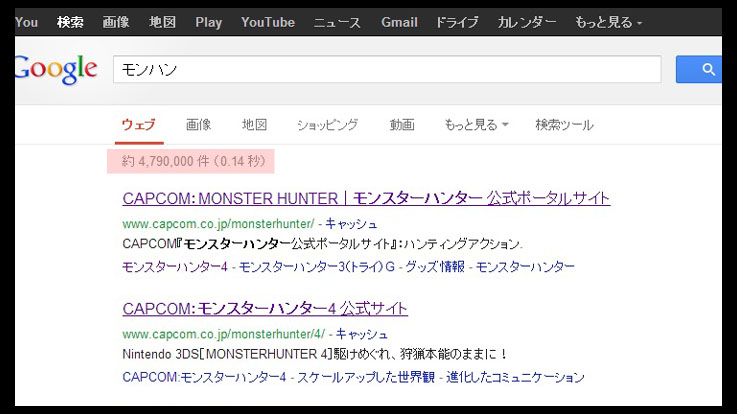The height and width of the screenshot is (414, 737).
Task: Click the green www.capcom.co.jp/monsterhunter/ URL
Action: point(218,224)
